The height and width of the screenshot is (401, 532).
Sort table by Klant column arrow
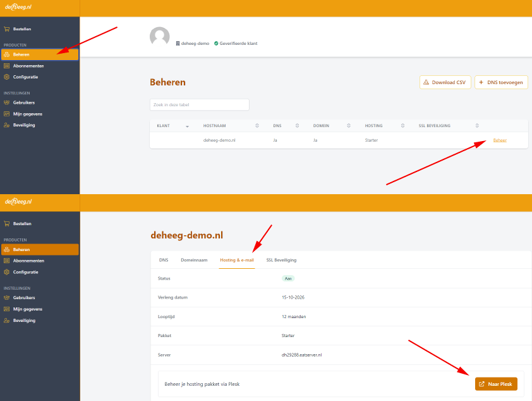187,126
